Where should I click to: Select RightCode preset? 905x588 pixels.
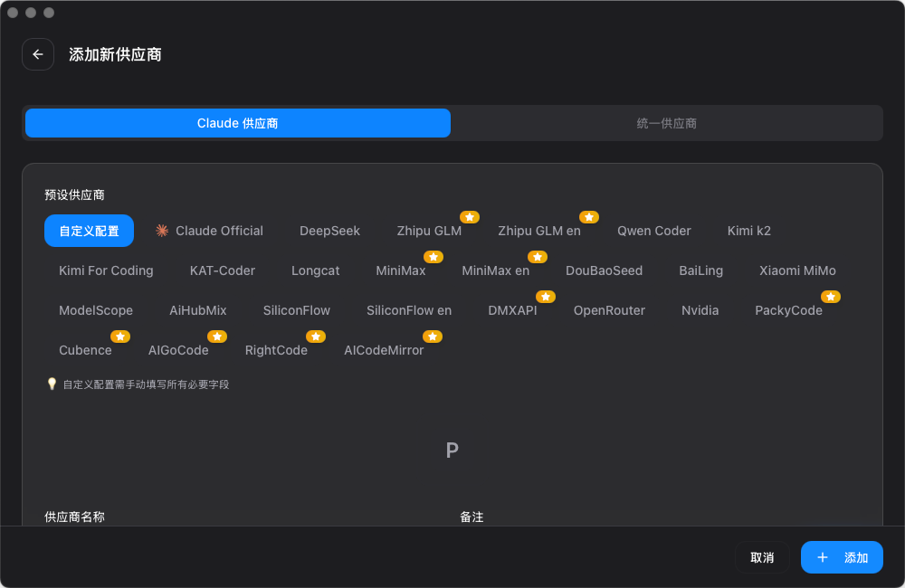pos(276,350)
